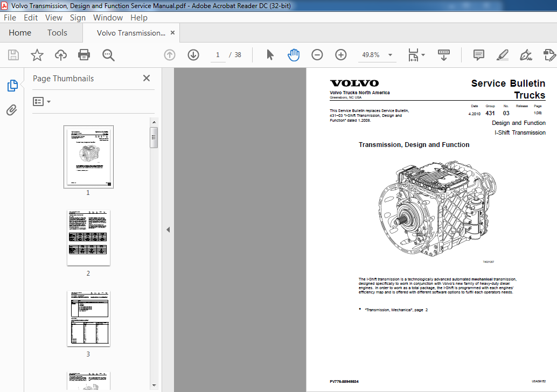
Task: Open the Attachments paperclip panel
Action: pos(12,110)
